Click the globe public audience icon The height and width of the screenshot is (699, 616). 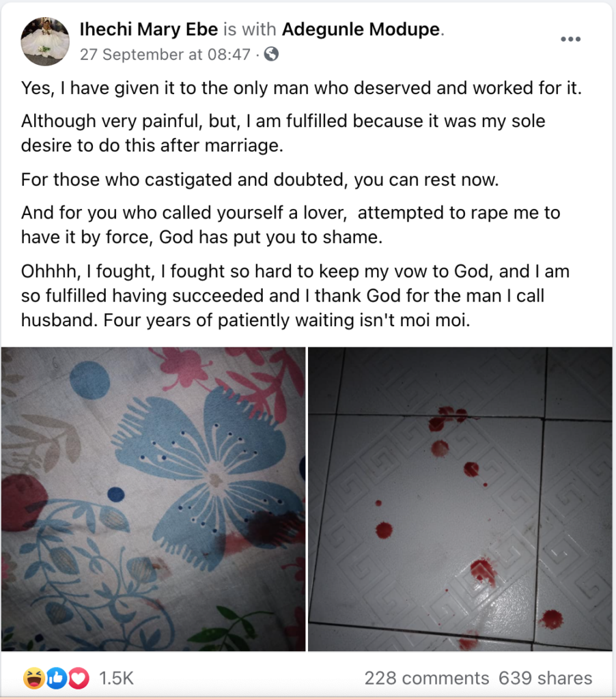pos(271,55)
